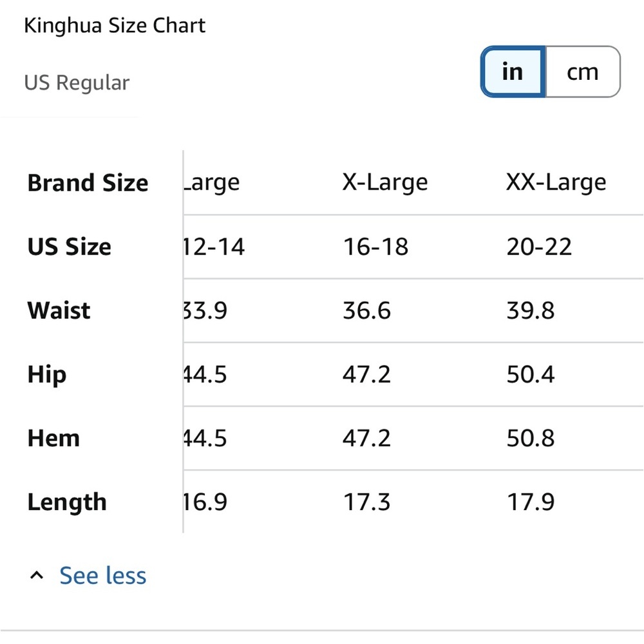Click the 16-18 US size cell

(x=375, y=247)
